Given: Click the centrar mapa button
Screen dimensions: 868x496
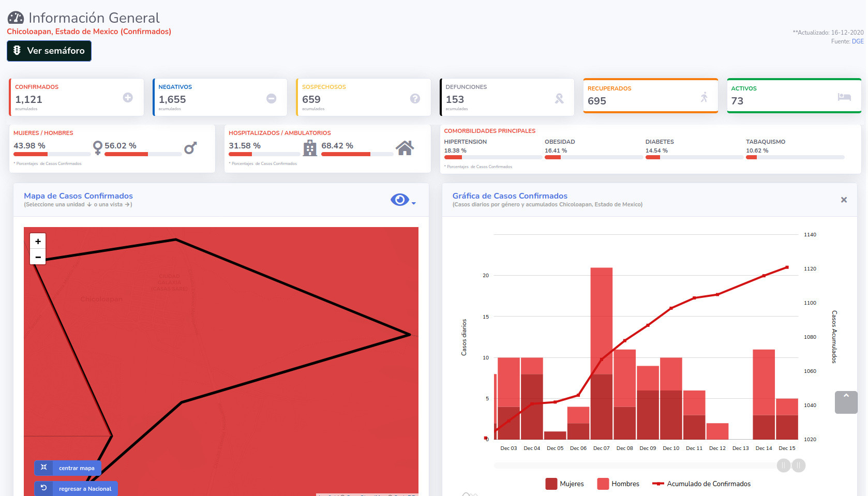Looking at the screenshot, I should point(68,468).
